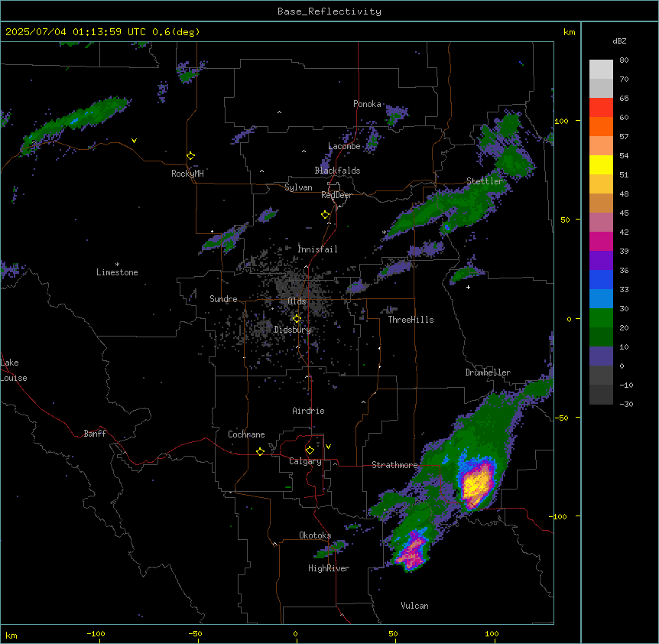659x644 pixels.
Task: Select the Innisfail label
Action: [317, 249]
